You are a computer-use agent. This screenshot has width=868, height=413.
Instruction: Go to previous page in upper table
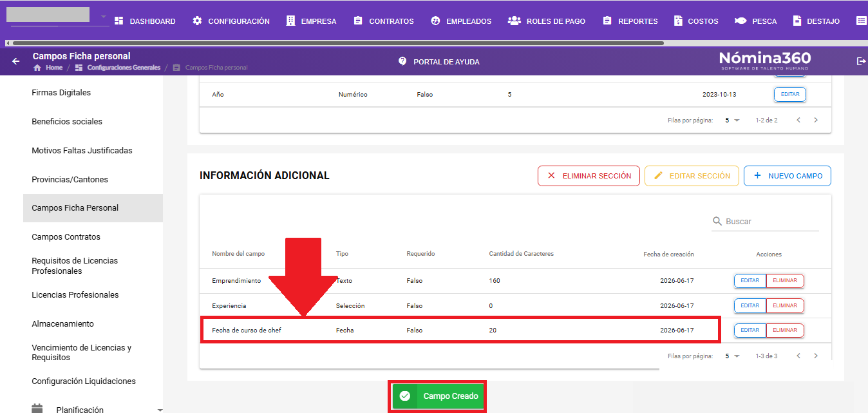(x=798, y=120)
